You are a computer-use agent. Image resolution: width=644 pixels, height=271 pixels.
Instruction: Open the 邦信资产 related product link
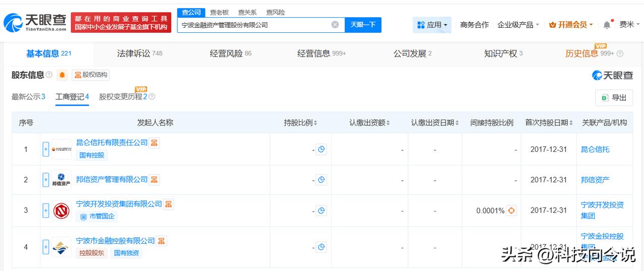(x=595, y=180)
